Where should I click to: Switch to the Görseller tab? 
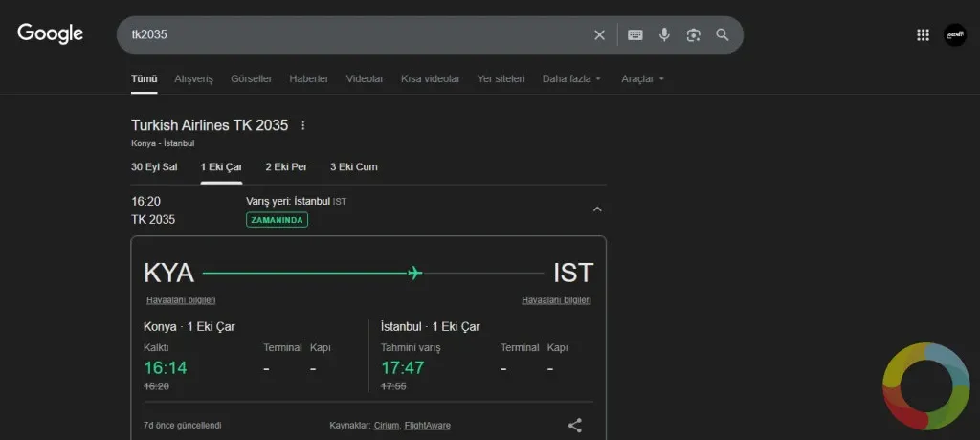(252, 78)
